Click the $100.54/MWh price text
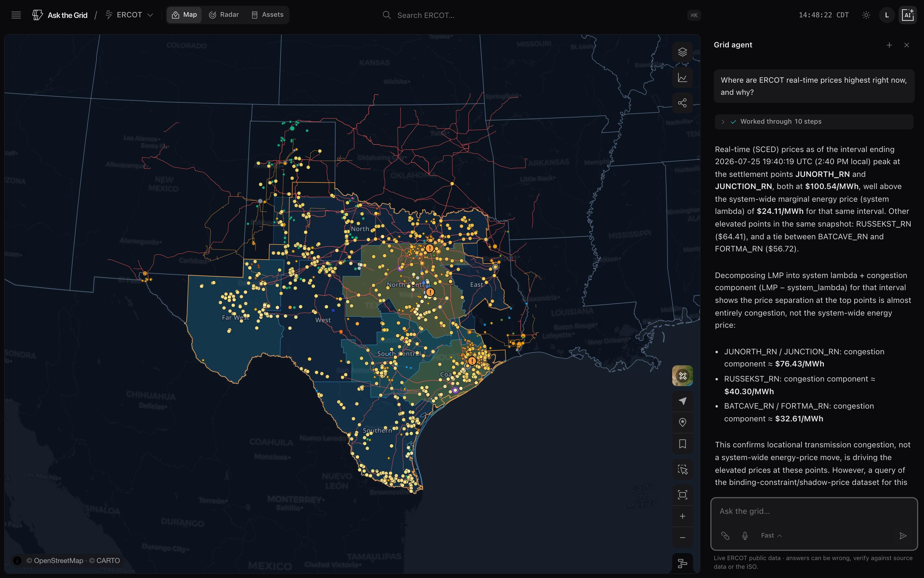924x578 pixels. pyautogui.click(x=832, y=186)
